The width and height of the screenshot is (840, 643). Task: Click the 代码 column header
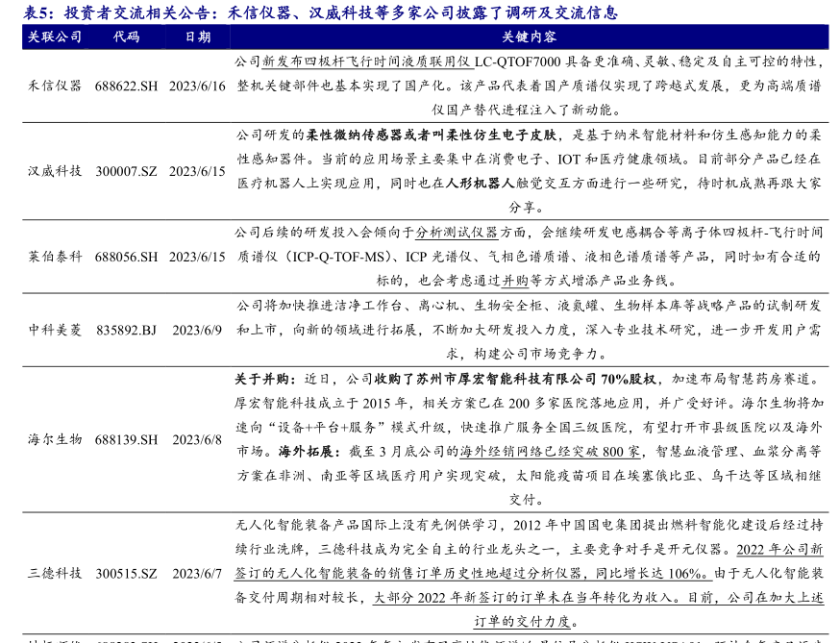click(126, 37)
